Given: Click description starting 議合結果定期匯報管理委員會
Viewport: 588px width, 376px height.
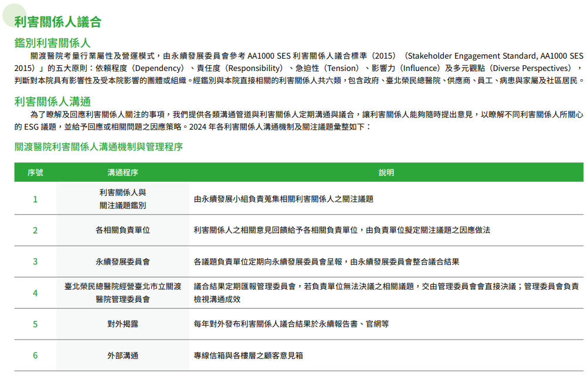Looking at the screenshot, I should [x=386, y=293].
